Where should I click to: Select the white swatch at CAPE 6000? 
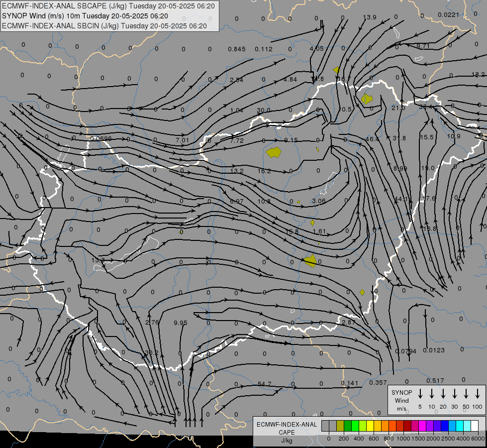[475, 426]
